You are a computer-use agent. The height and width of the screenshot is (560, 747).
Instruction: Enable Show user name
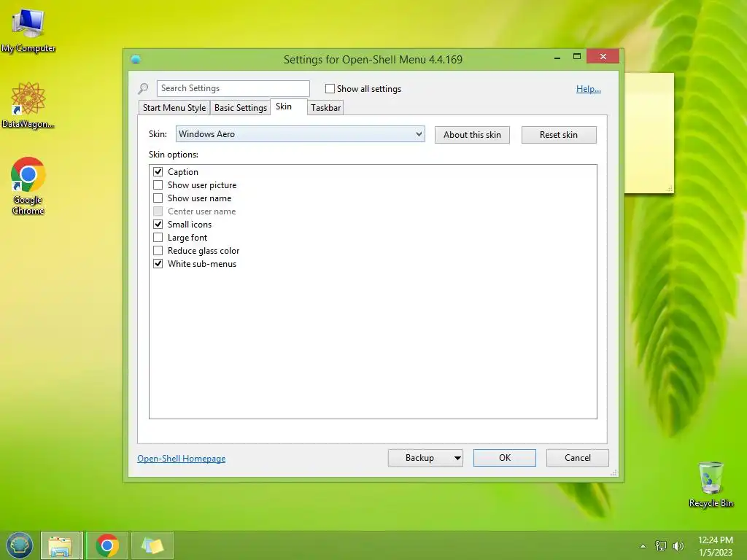point(158,198)
